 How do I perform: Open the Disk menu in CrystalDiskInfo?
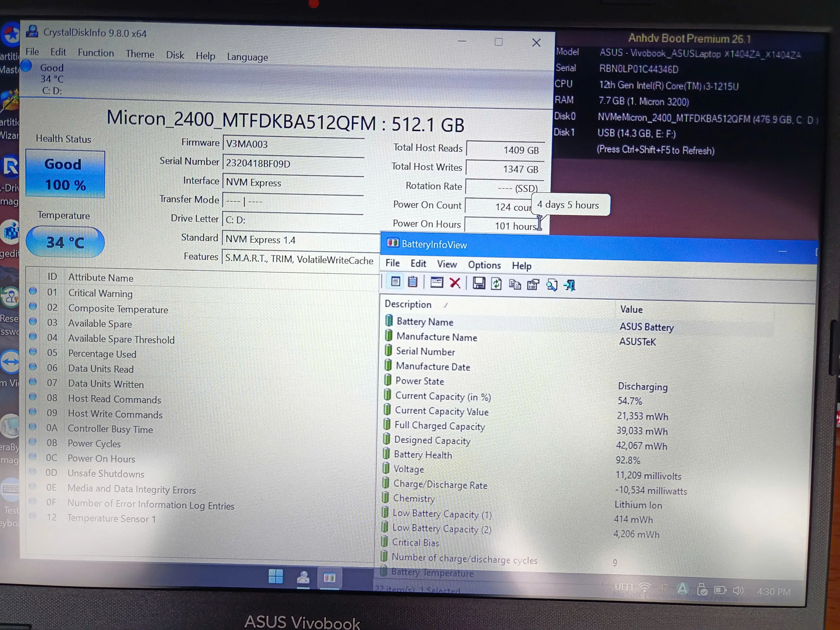[x=175, y=55]
